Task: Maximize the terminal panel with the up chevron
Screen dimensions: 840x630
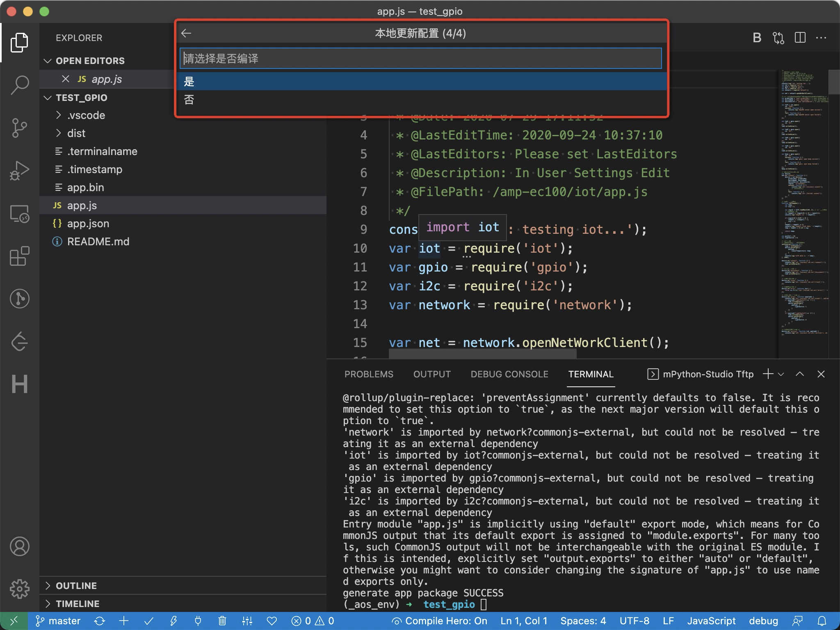Action: pyautogui.click(x=800, y=374)
